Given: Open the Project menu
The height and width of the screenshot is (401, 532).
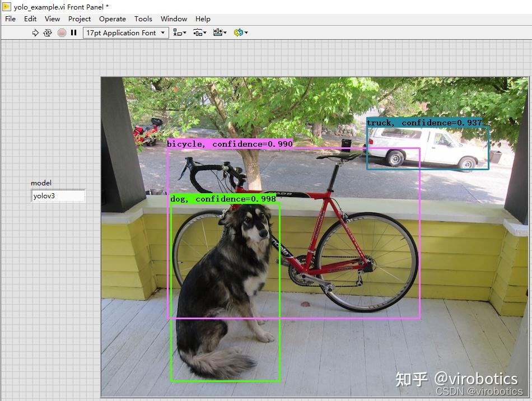Looking at the screenshot, I should 79,18.
